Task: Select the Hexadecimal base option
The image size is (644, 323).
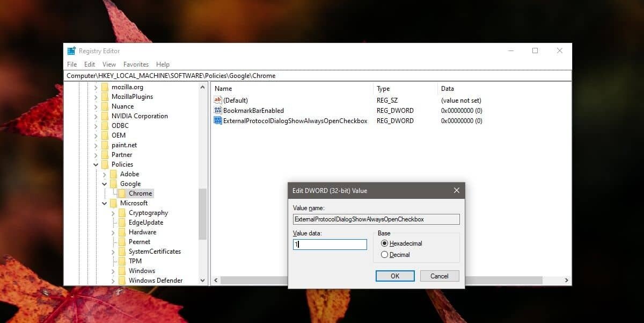Action: (x=384, y=243)
